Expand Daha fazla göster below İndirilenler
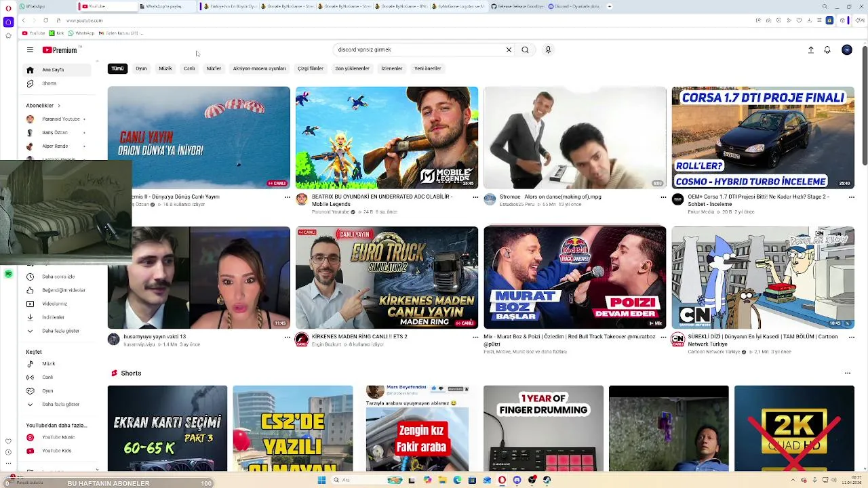868x488 pixels. 58,331
